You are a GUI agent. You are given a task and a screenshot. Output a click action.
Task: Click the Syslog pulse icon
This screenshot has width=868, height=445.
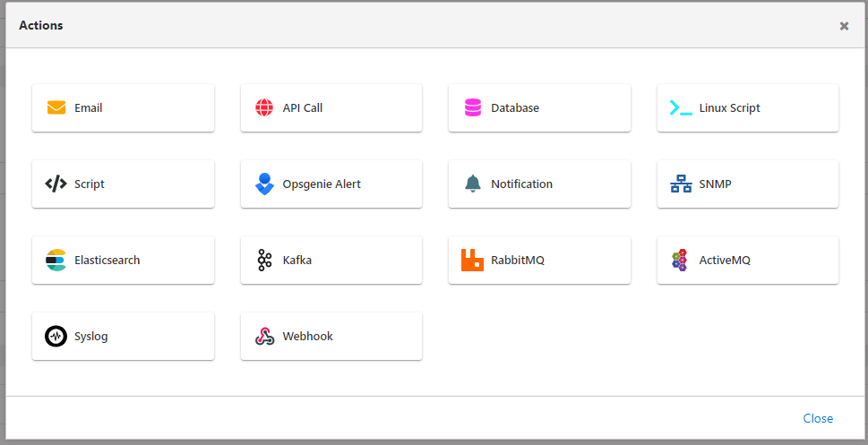[x=56, y=337]
